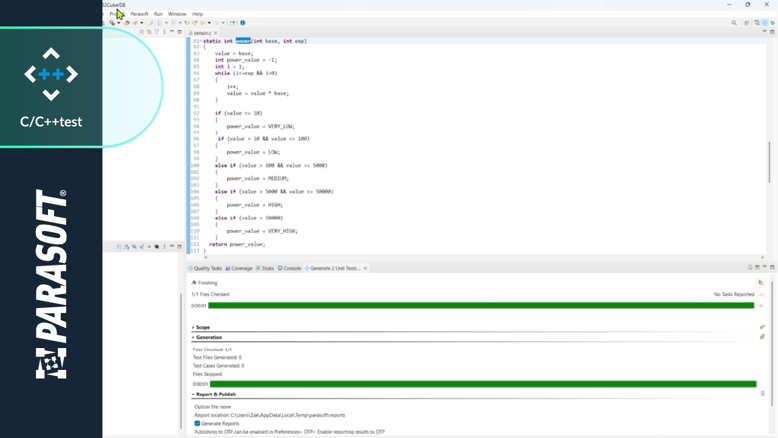Click the search magnifier icon in toolbar
The image size is (778, 438).
click(x=734, y=23)
